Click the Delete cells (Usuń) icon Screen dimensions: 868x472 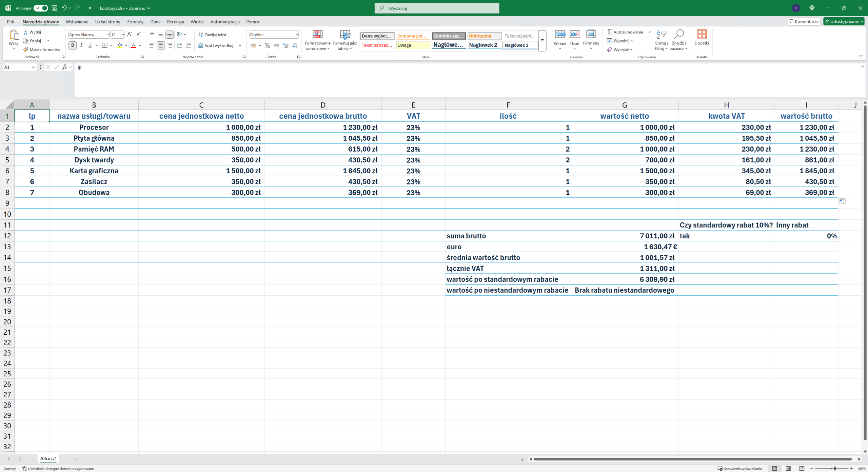coord(575,34)
